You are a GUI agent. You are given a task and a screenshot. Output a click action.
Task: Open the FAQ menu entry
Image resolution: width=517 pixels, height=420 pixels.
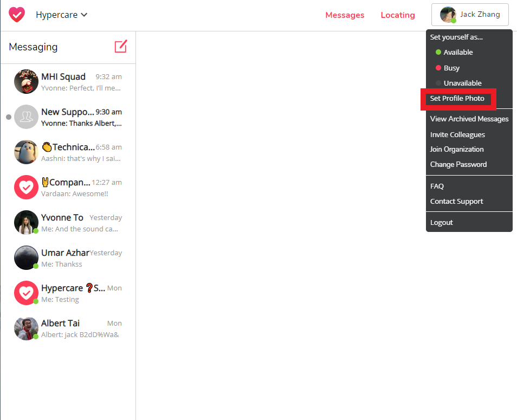click(437, 186)
